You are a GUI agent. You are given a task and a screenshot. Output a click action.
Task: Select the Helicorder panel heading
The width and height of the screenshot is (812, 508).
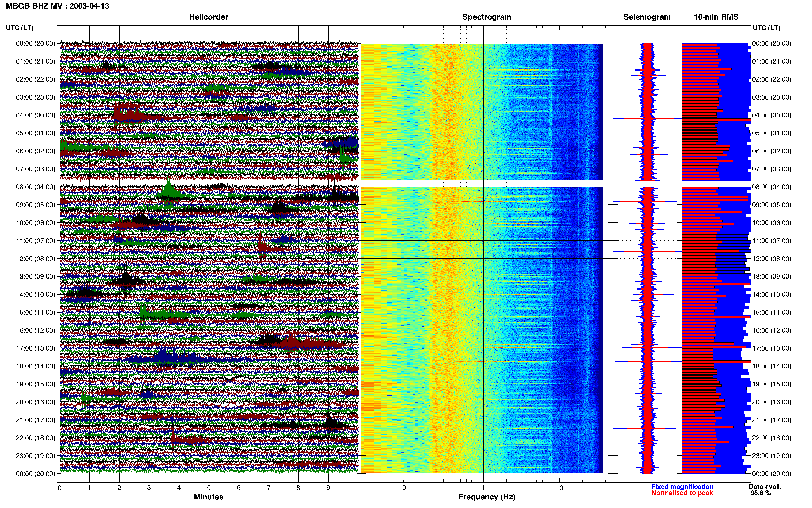[209, 17]
